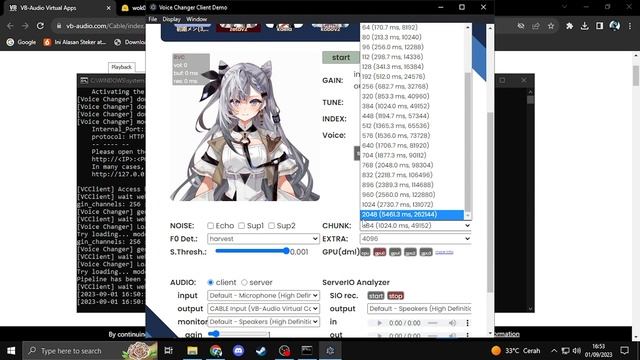Open the CABLE Input output dropdown
640x360 pixels.
[x=263, y=309]
